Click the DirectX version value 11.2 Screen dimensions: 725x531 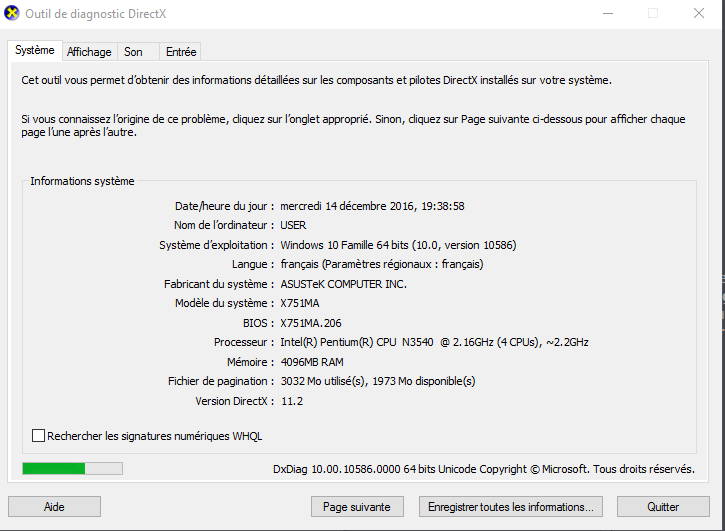[x=292, y=401]
